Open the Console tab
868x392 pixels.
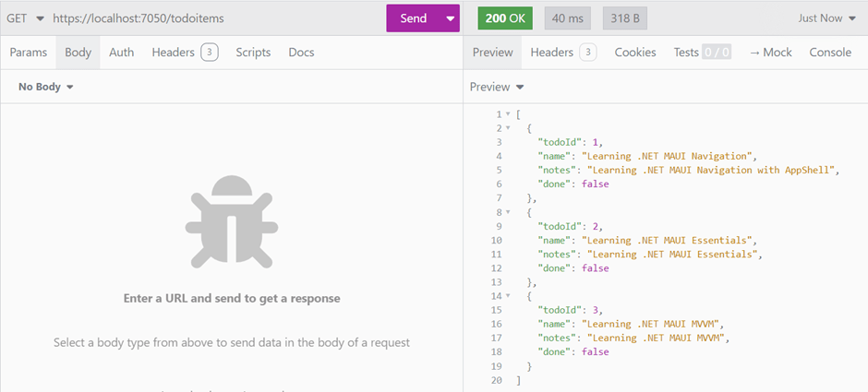point(830,53)
